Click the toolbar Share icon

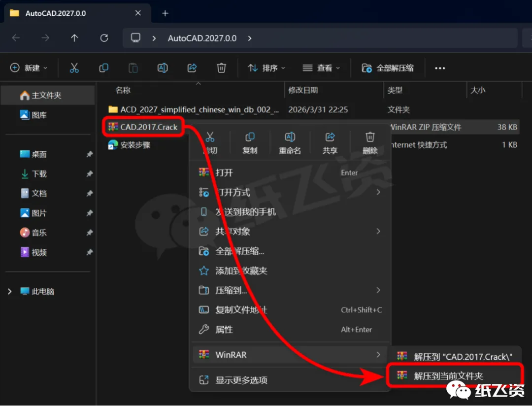coord(192,68)
